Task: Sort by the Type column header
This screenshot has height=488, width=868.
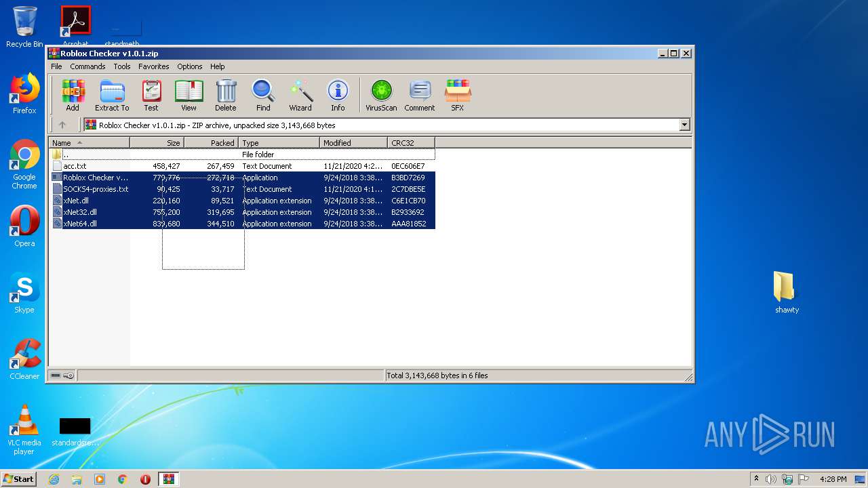Action: (279, 142)
